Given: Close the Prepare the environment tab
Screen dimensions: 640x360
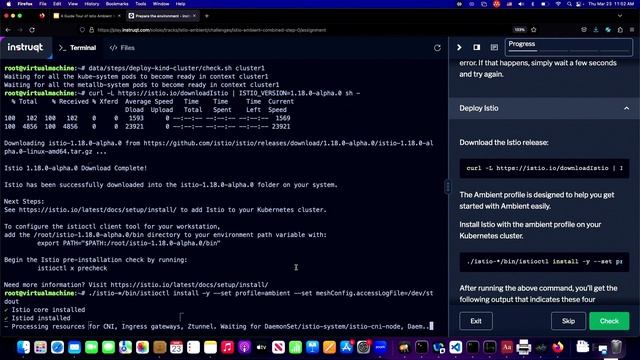Looking at the screenshot, I should (194, 16).
